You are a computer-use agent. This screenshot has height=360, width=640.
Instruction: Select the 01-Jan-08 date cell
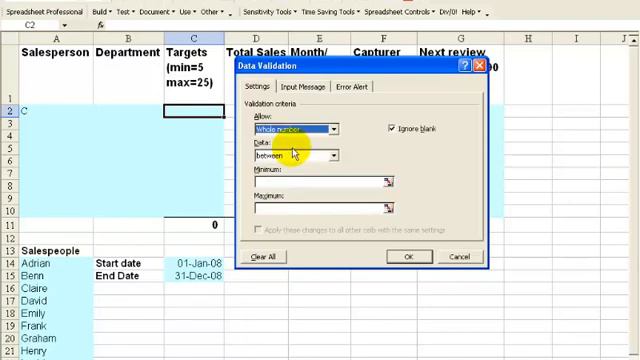click(194, 263)
